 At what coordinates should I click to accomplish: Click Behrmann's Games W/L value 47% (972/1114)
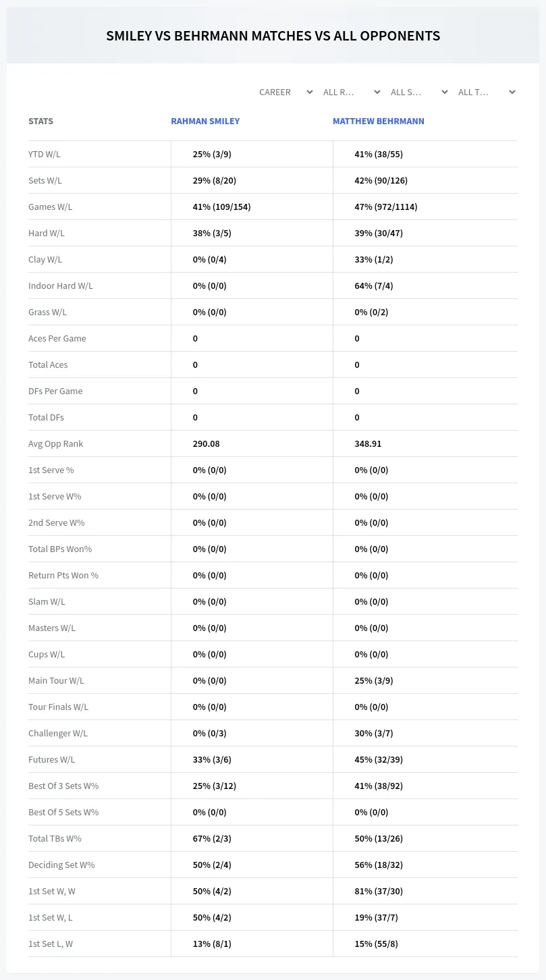pos(386,207)
